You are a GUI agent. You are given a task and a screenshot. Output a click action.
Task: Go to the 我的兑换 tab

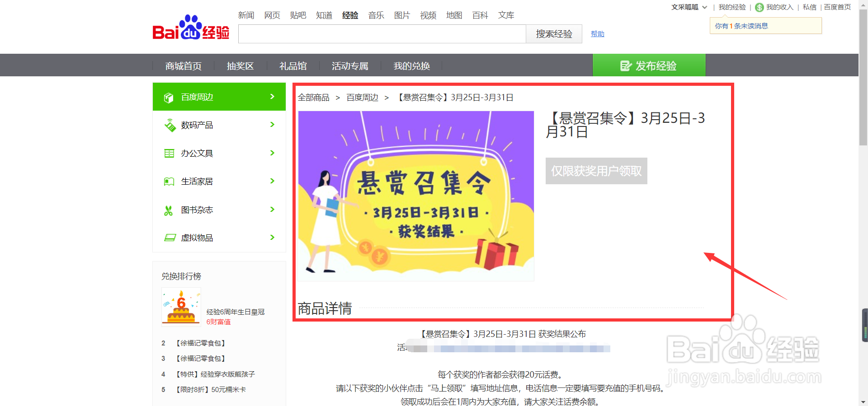point(412,66)
